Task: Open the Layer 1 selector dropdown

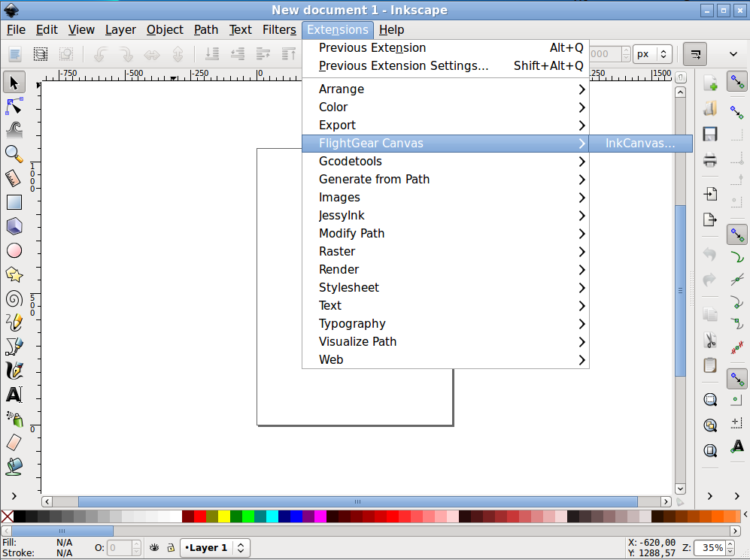Action: [214, 547]
